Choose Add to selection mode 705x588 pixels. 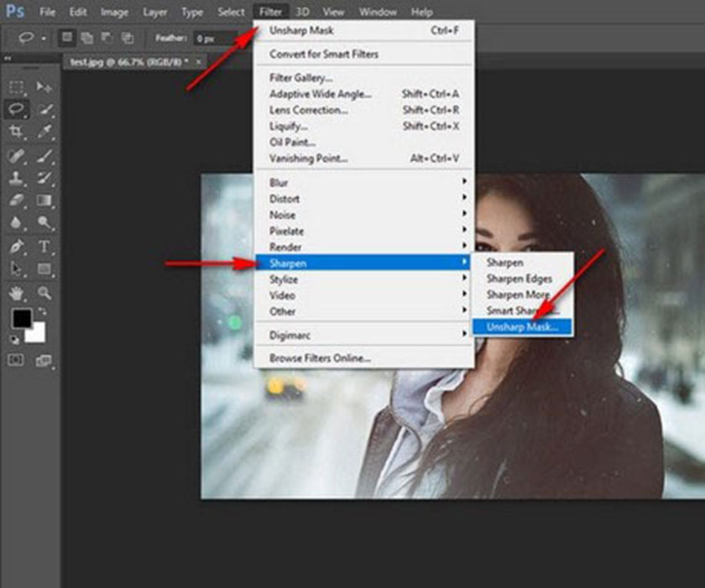tap(86, 38)
